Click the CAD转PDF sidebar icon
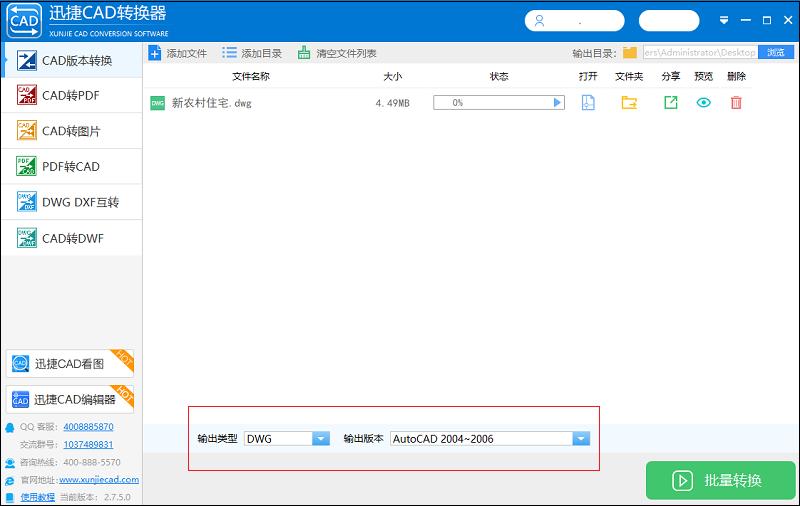The height and width of the screenshot is (506, 800). (x=27, y=95)
